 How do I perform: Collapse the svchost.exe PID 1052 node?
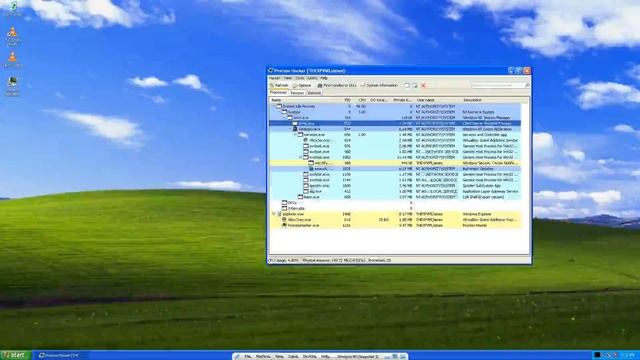301,157
